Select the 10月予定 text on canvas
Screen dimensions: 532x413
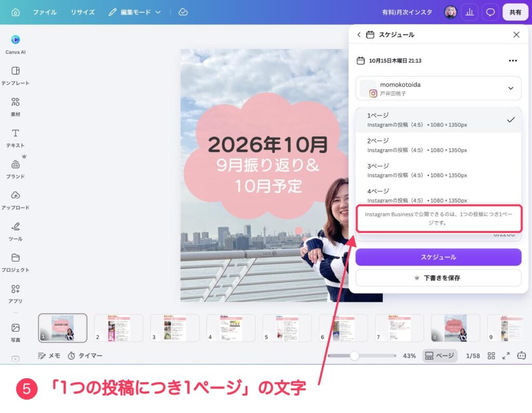click(x=268, y=186)
